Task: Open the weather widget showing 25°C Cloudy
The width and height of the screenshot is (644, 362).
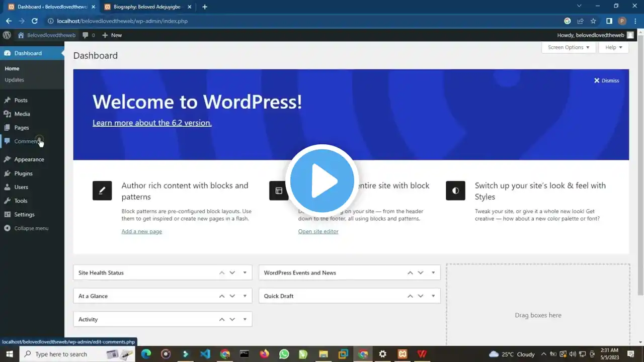Action: (512, 354)
